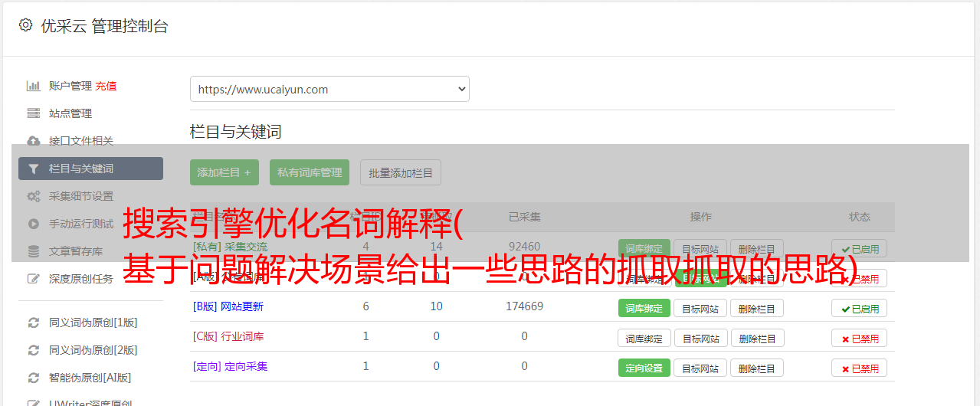Click the 添加栏目 + button
The height and width of the screenshot is (406, 980).
coord(225,172)
